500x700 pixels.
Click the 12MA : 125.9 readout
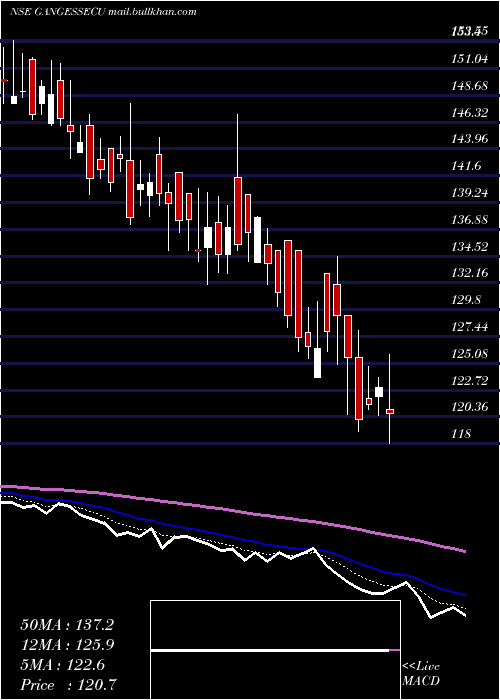tap(67, 645)
